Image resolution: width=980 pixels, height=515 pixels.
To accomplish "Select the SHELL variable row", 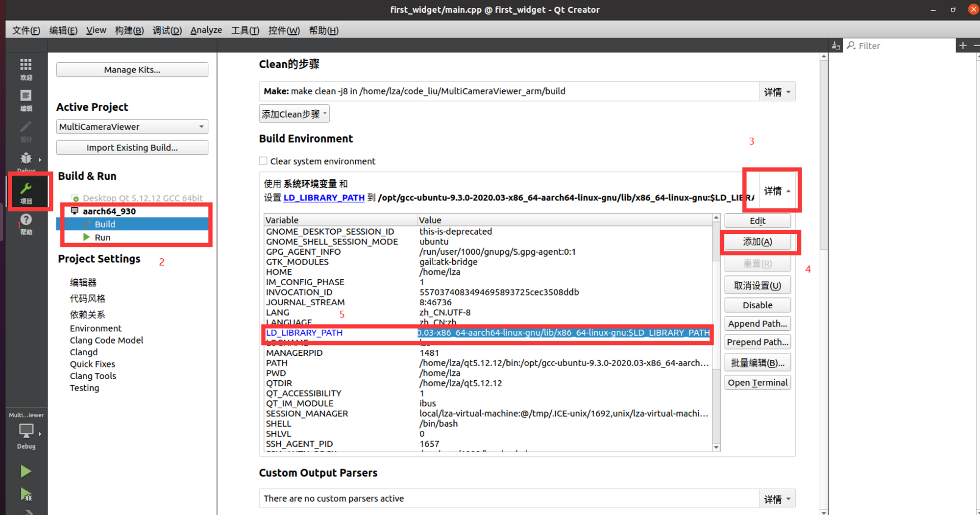I will 488,423.
